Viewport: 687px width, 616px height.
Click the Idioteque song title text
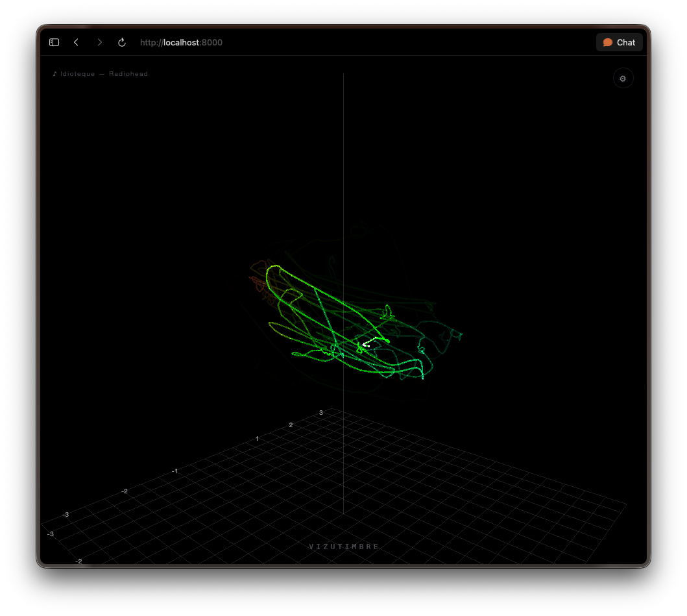(78, 73)
